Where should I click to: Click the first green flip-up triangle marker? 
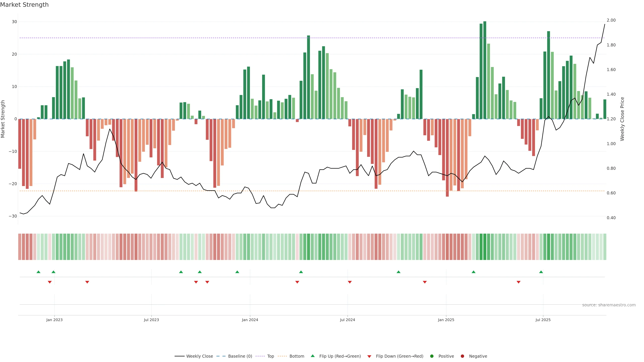(x=38, y=272)
